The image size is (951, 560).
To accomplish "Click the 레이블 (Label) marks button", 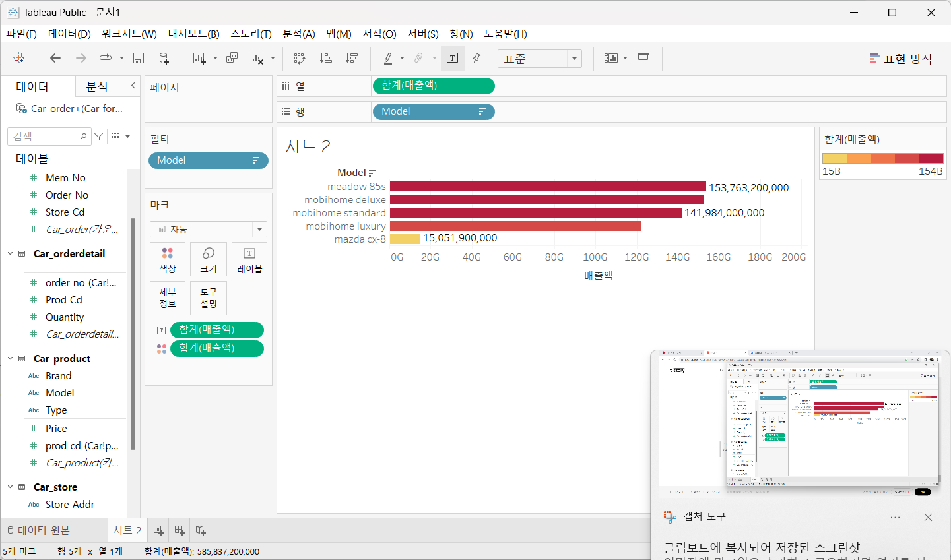I will coord(249,259).
